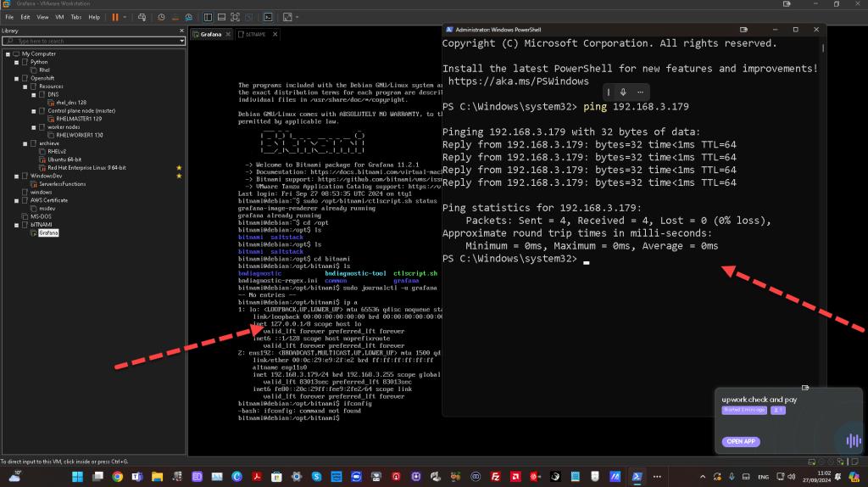Click the stretch guest display icon
The width and height of the screenshot is (868, 487).
pos(287,17)
